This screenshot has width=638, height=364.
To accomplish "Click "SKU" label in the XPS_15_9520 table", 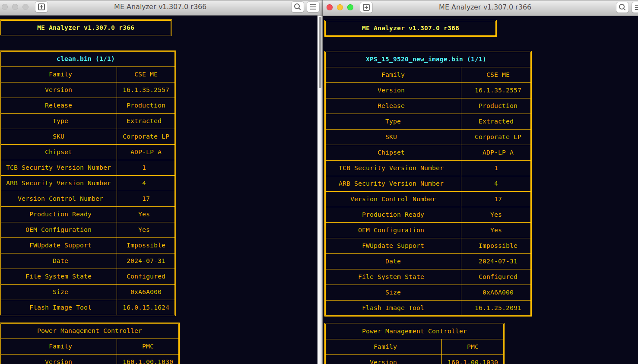I will 391,137.
